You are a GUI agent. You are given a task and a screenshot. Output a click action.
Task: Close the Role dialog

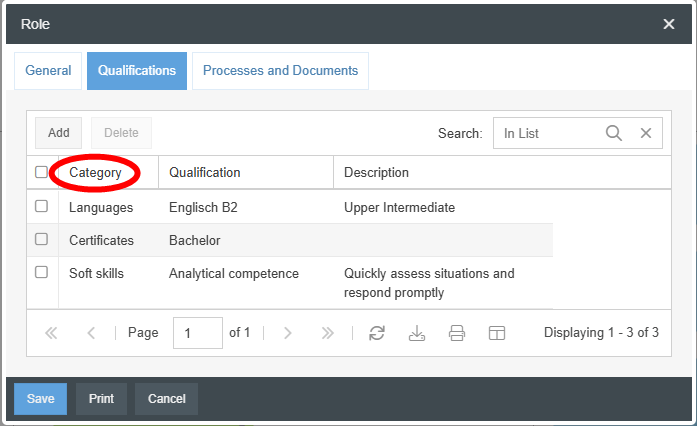pyautogui.click(x=669, y=24)
